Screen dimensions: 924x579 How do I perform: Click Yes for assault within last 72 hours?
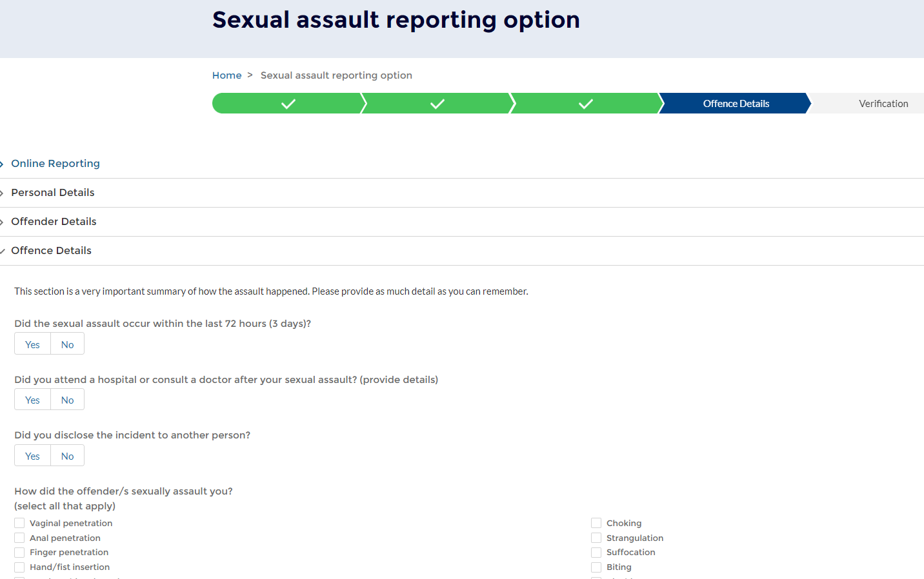tap(32, 343)
